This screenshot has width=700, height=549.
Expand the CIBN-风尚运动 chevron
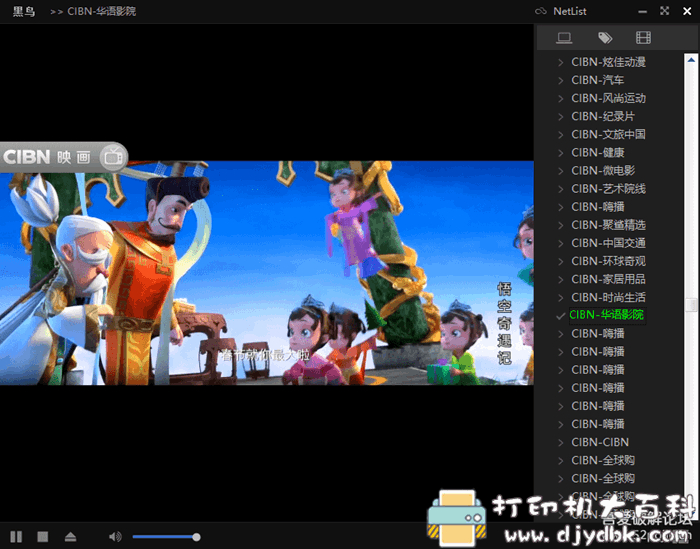pos(561,99)
